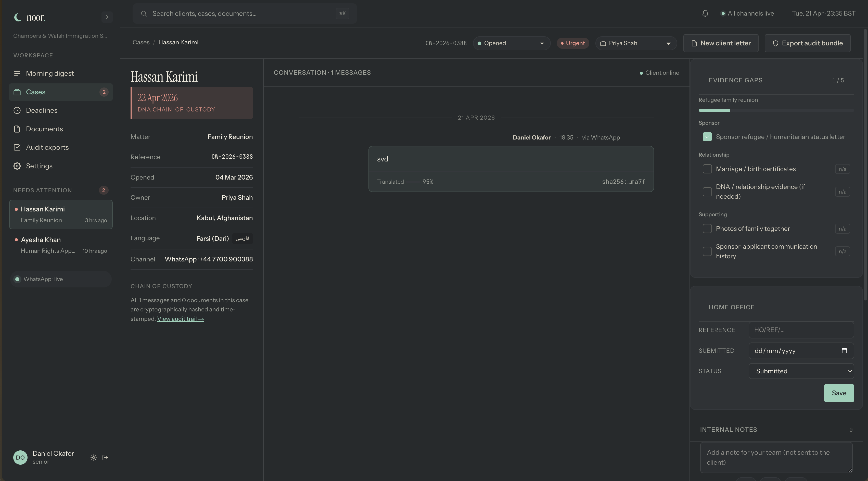Check DNA / relationship evidence checkbox

tap(707, 192)
